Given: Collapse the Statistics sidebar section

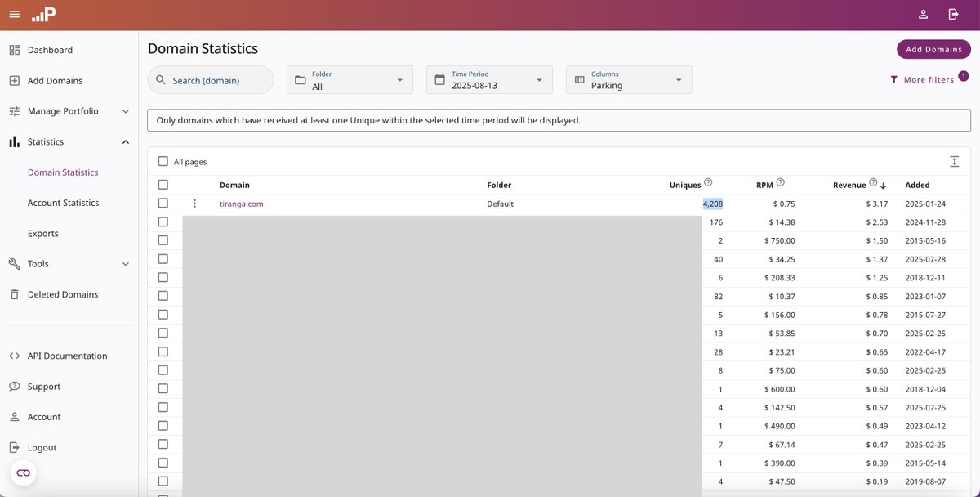Looking at the screenshot, I should (x=69, y=142).
